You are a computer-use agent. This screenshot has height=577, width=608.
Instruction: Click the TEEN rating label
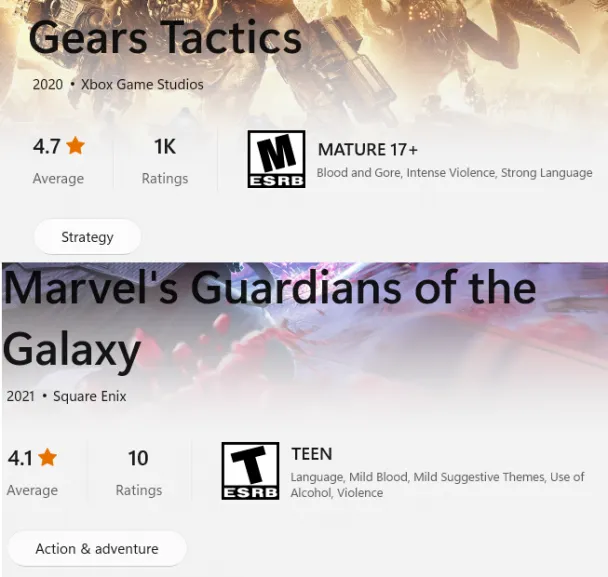pyautogui.click(x=312, y=454)
